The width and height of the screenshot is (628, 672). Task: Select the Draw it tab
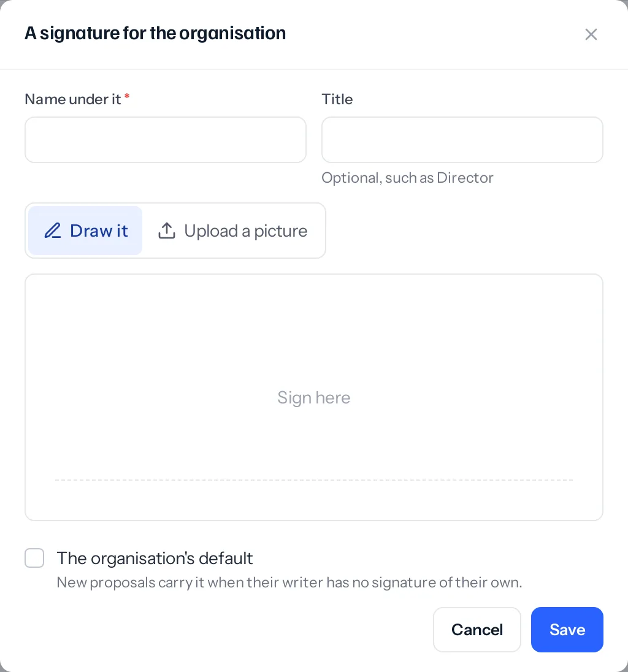pos(85,231)
